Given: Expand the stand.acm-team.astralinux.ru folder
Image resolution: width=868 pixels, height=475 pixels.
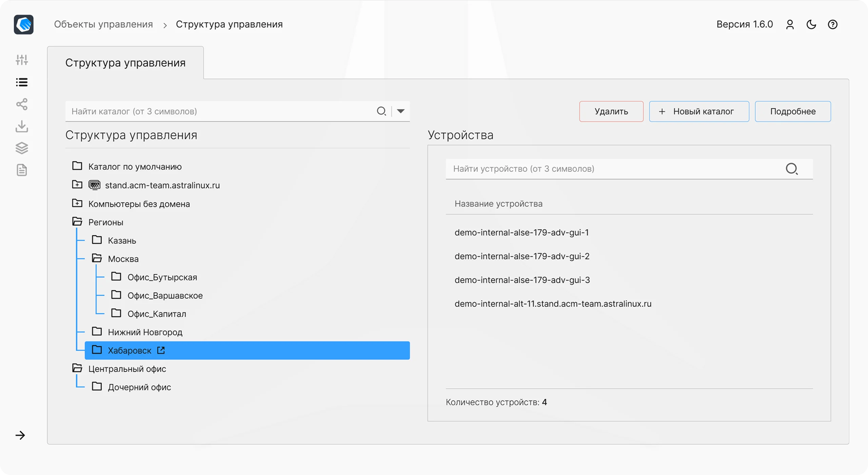Looking at the screenshot, I should (x=77, y=184).
